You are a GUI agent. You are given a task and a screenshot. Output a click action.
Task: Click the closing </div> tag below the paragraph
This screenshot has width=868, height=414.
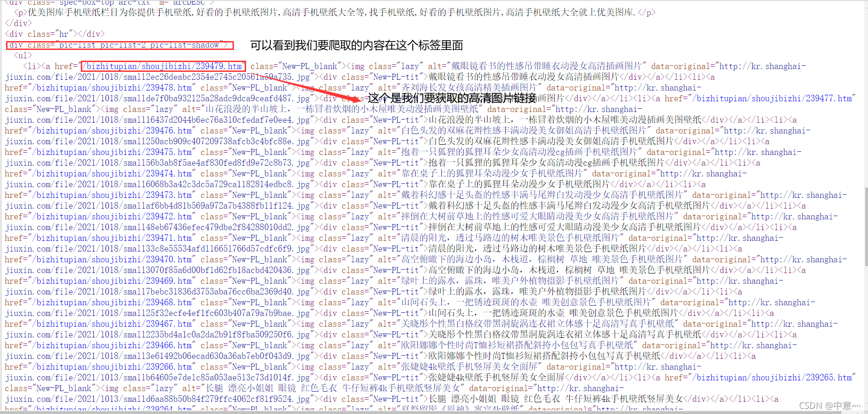[19, 23]
